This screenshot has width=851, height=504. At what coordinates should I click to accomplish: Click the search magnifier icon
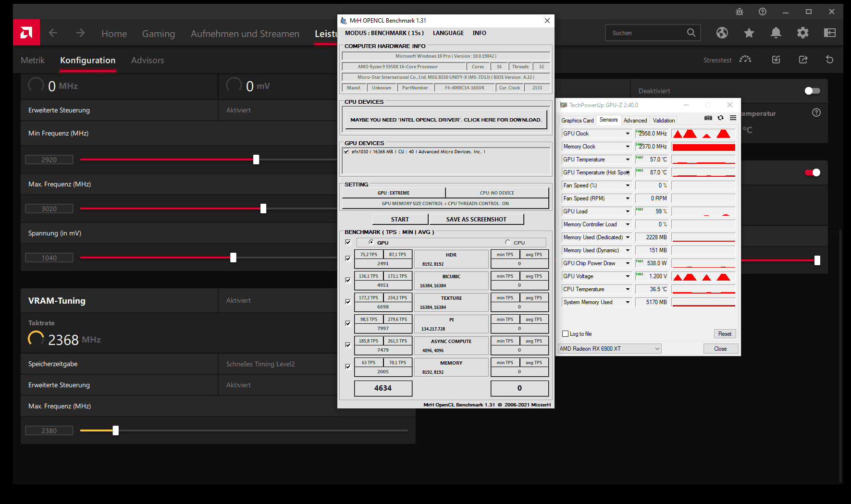coord(691,33)
